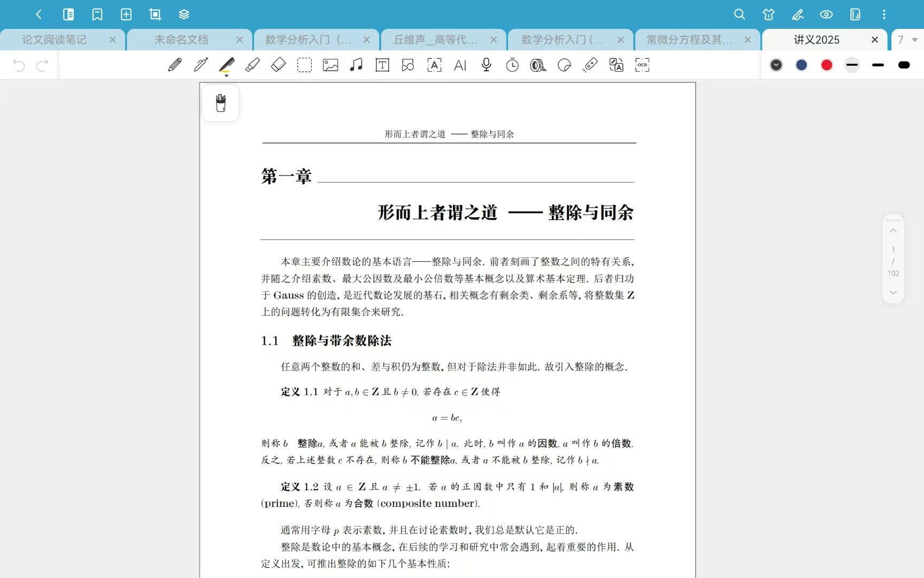Open the timer clock tool

[x=512, y=65]
